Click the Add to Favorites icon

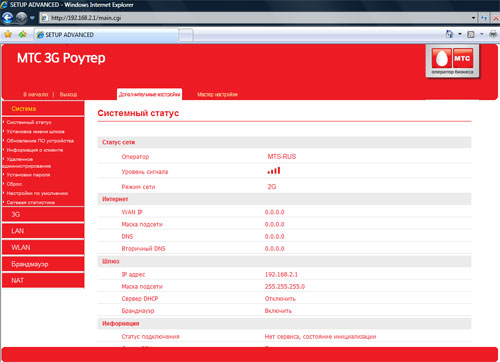23,34
